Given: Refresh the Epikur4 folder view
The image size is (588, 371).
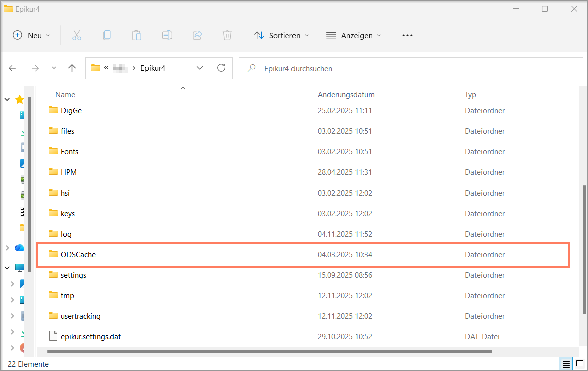Looking at the screenshot, I should [221, 68].
